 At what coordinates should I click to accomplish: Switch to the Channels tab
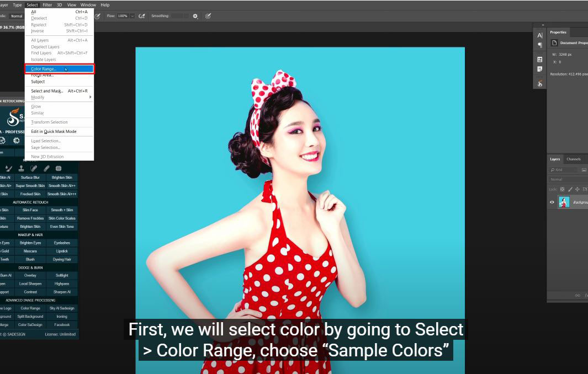[573, 159]
